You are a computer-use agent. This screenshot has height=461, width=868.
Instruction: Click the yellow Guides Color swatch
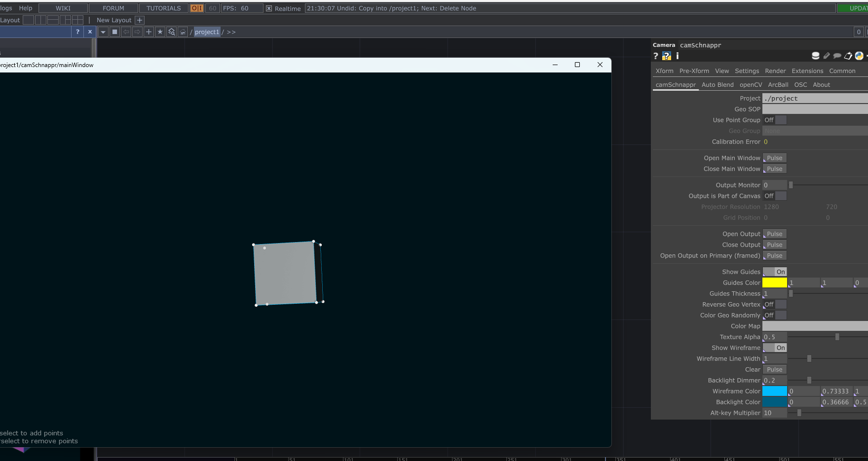[x=774, y=283]
